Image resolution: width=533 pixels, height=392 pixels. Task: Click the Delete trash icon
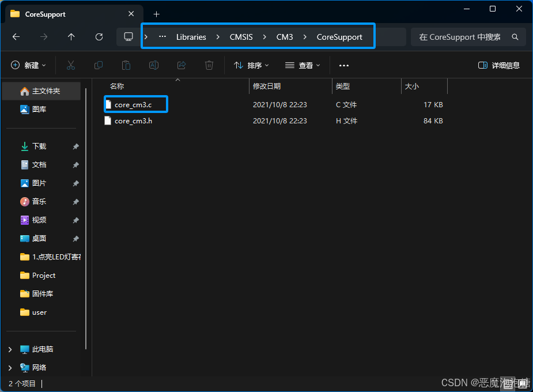pos(209,65)
